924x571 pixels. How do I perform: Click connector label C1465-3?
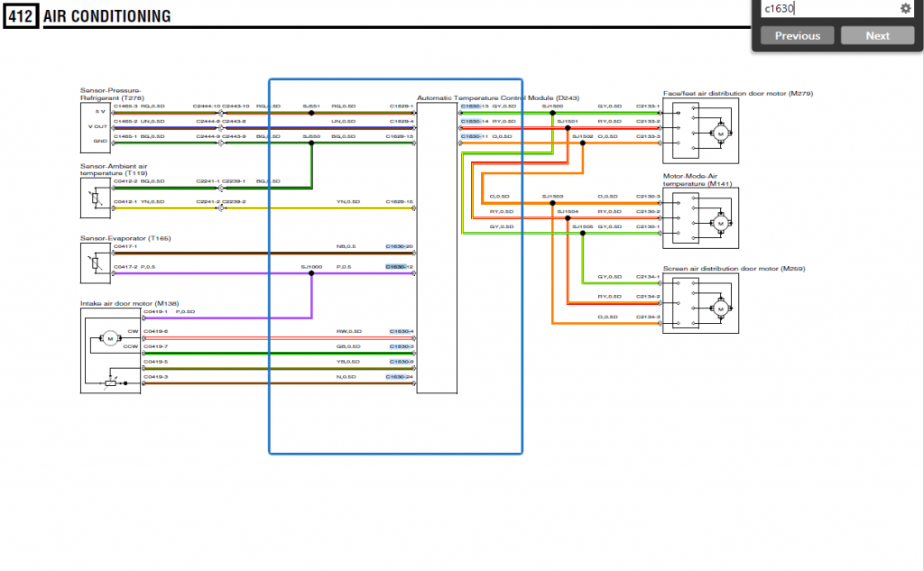pyautogui.click(x=125, y=106)
